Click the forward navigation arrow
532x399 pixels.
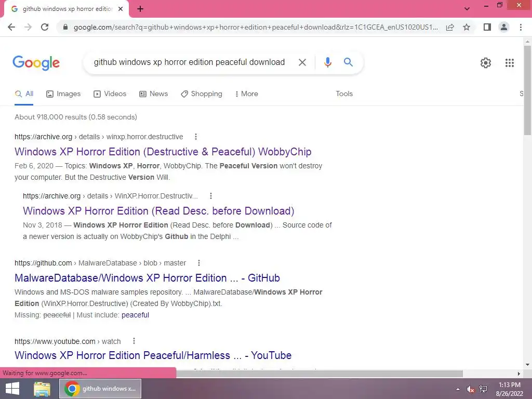(x=28, y=27)
